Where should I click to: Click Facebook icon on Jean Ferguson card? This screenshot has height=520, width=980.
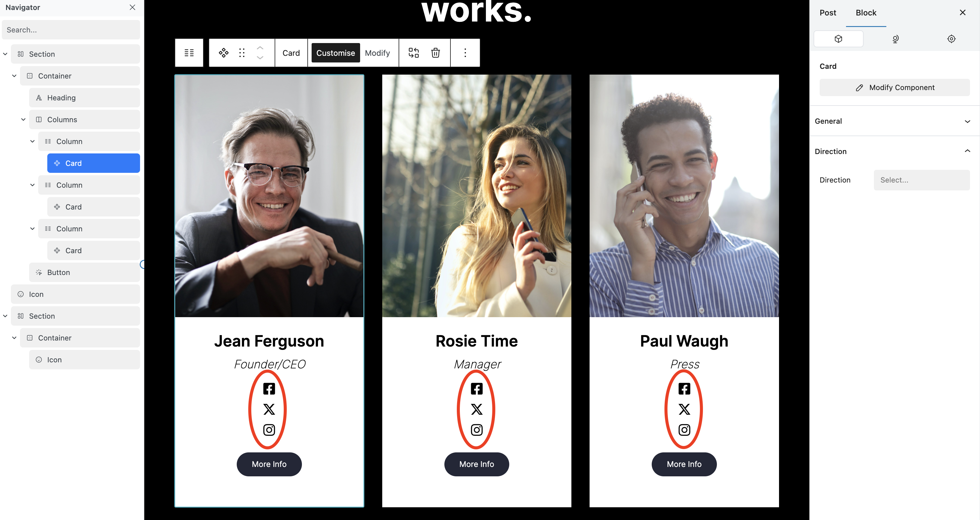pos(269,389)
